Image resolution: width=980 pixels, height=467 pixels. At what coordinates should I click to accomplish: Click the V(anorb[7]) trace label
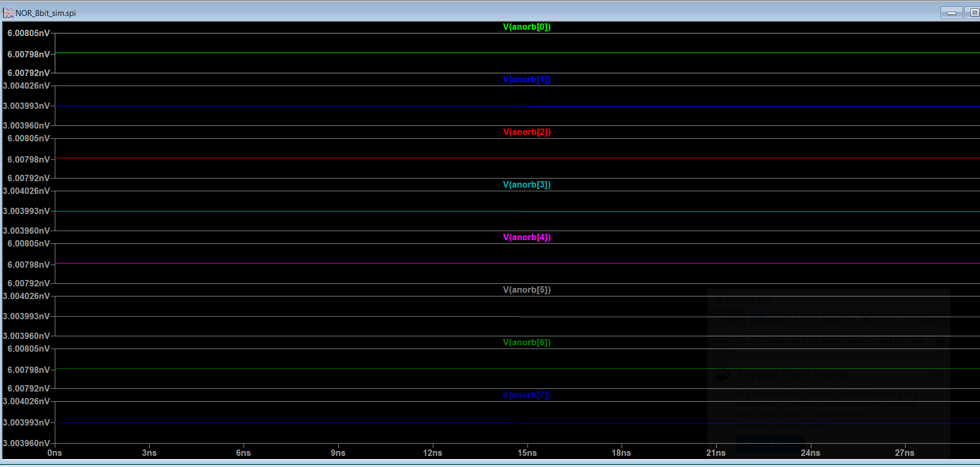point(526,395)
